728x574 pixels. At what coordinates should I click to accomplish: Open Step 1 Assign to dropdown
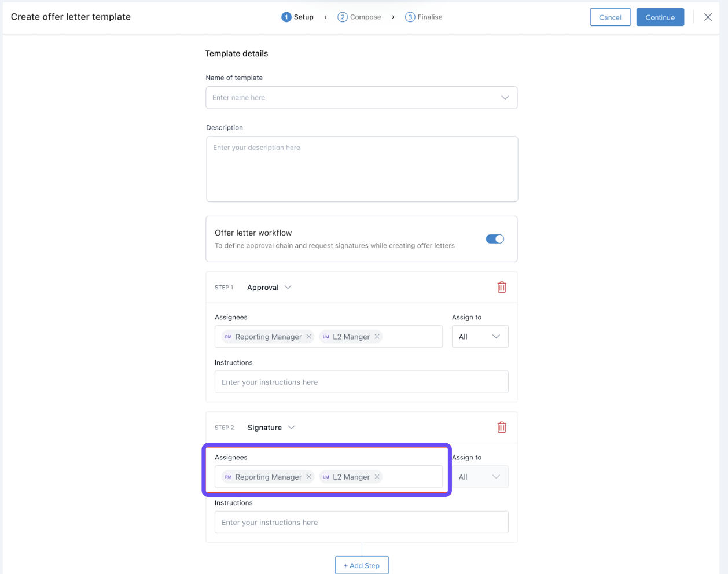click(x=480, y=337)
